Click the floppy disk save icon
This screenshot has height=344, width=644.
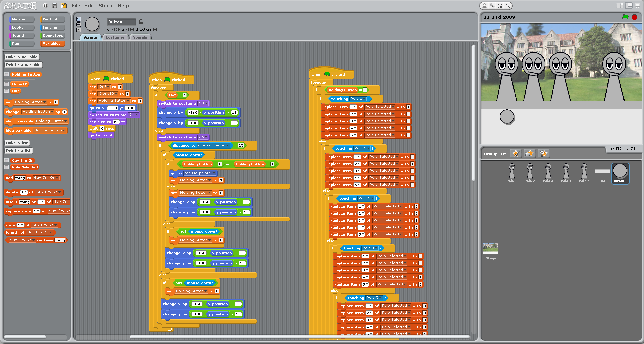(54, 6)
